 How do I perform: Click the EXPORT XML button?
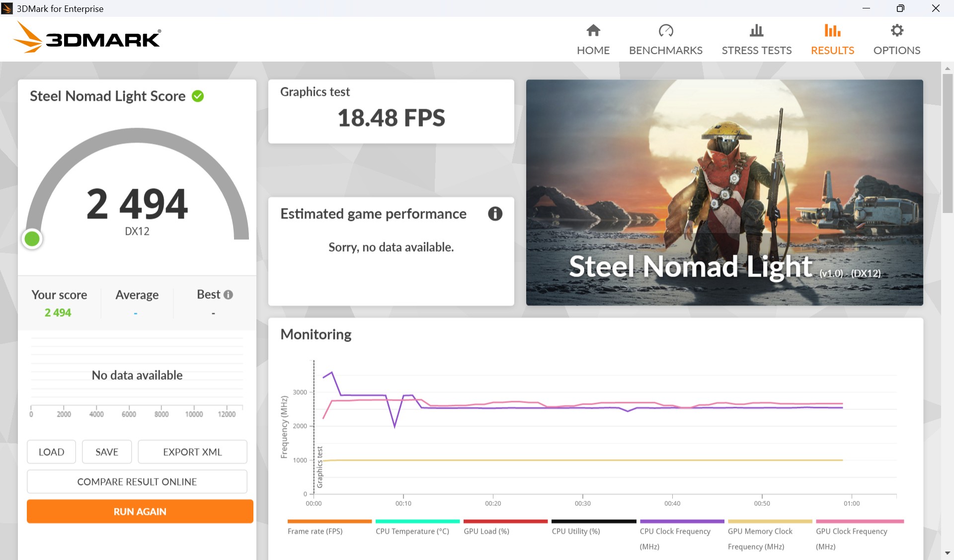pyautogui.click(x=192, y=452)
